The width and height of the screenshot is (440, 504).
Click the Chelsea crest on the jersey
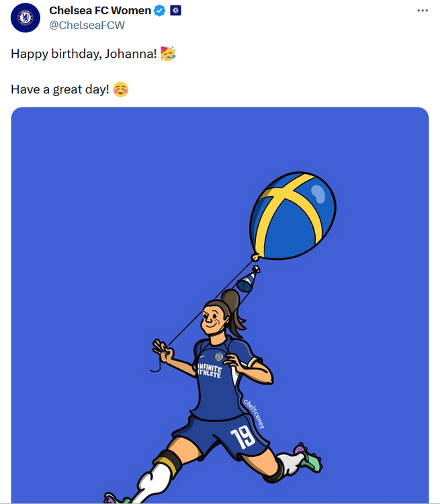pos(219,356)
